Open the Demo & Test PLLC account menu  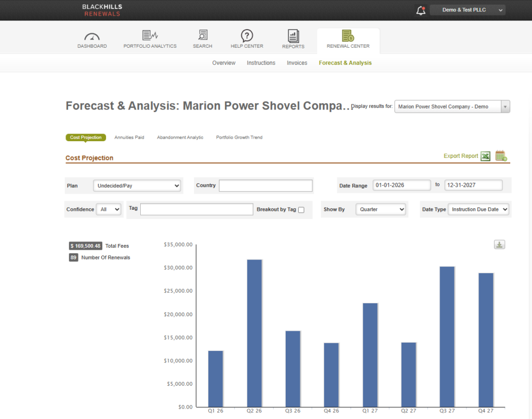(x=467, y=10)
